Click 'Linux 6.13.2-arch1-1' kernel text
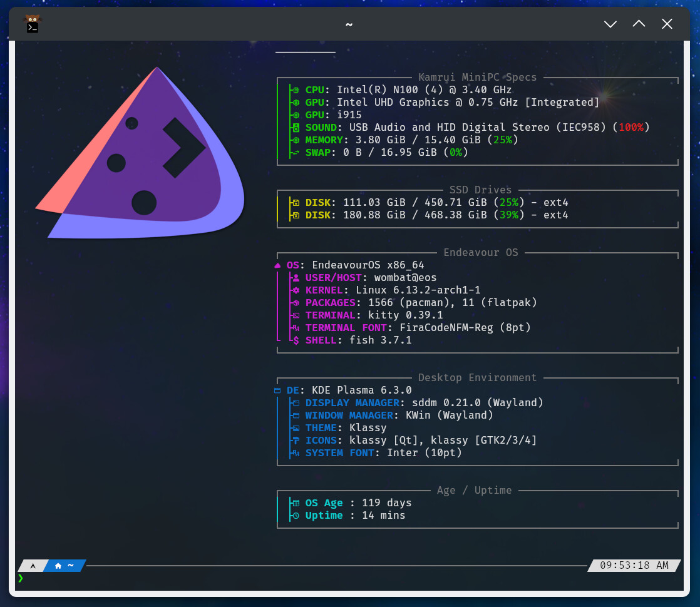Image resolution: width=700 pixels, height=607 pixels. 418,290
